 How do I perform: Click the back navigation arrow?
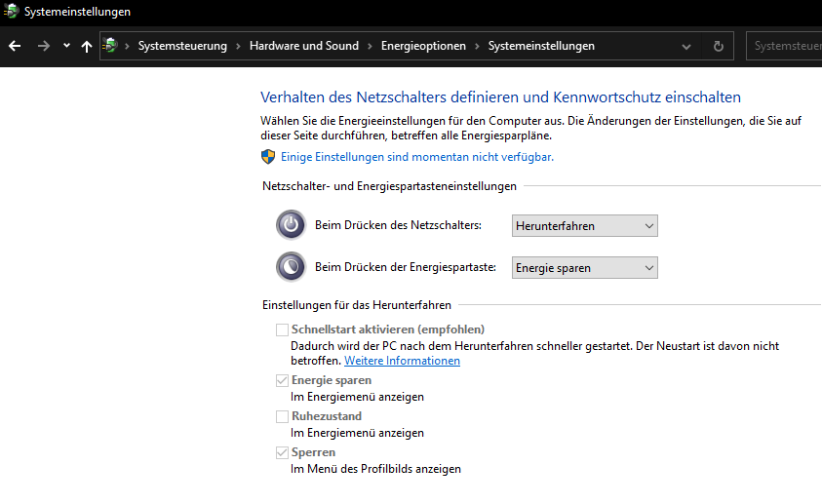[x=15, y=46]
